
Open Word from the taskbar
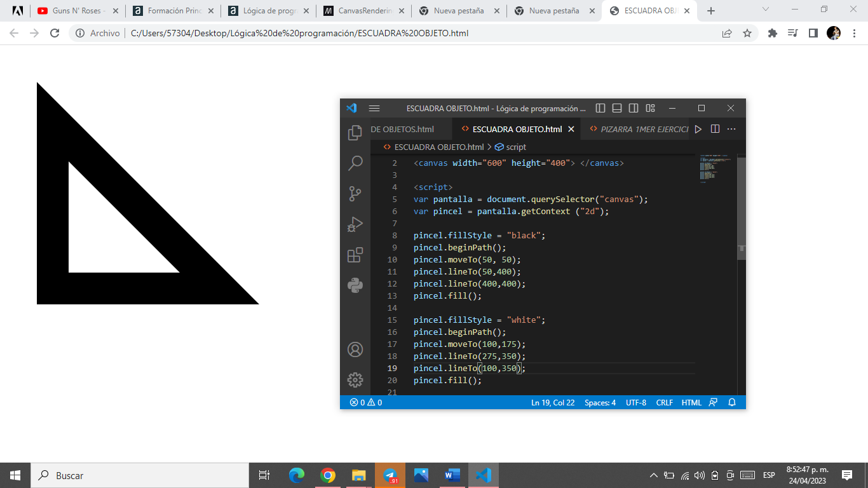(452, 475)
